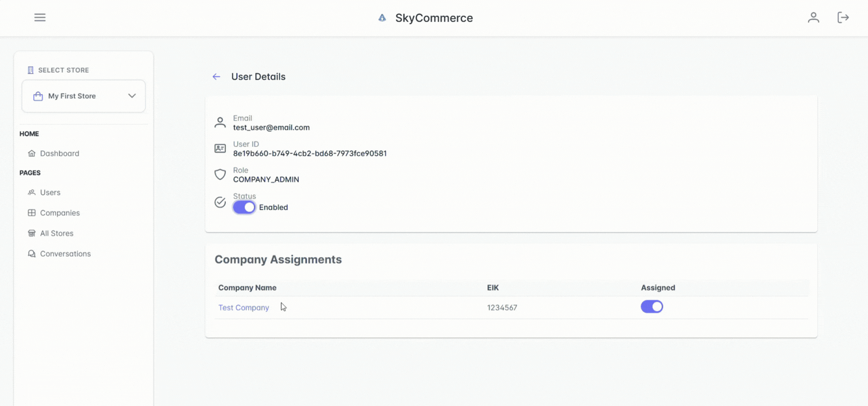Click the SkyCommerce title text
The image size is (868, 406).
[434, 18]
